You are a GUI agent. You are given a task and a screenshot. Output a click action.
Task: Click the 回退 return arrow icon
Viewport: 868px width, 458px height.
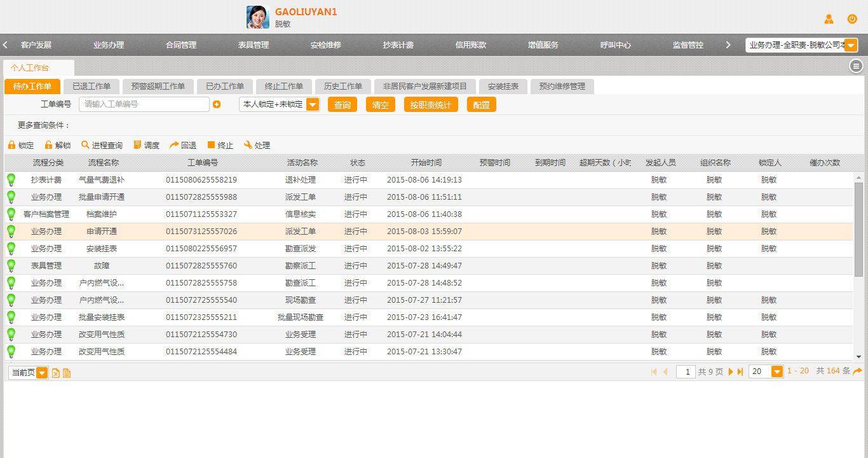(x=174, y=145)
